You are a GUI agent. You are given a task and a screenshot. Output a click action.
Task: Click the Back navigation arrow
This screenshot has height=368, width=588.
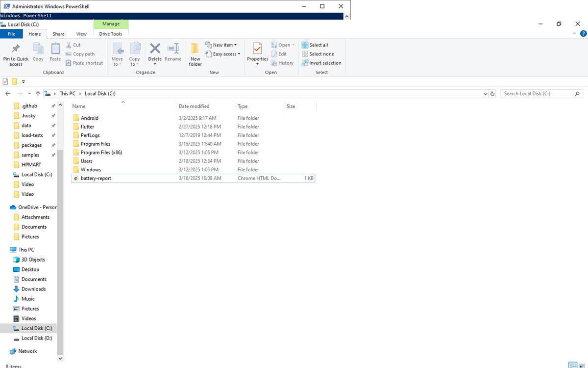tap(8, 93)
